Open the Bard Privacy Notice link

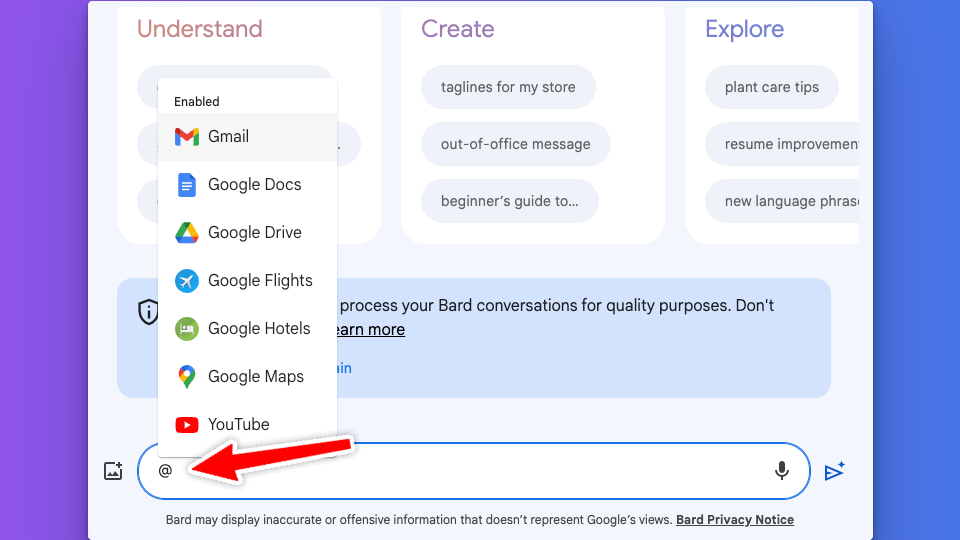(734, 520)
